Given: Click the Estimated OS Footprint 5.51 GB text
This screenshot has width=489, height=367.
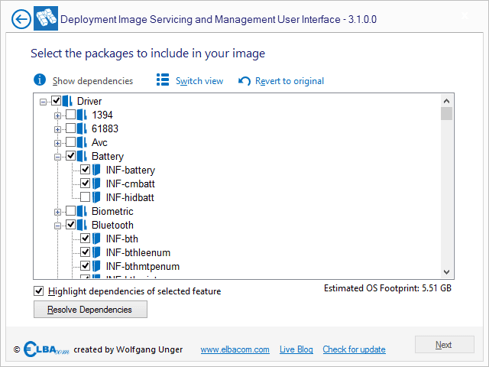Looking at the screenshot, I should [388, 288].
